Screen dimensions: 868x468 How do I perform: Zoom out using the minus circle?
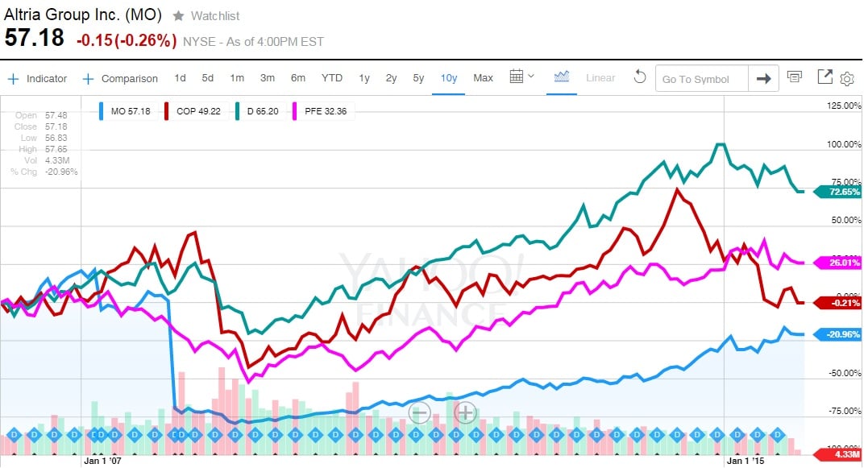419,412
